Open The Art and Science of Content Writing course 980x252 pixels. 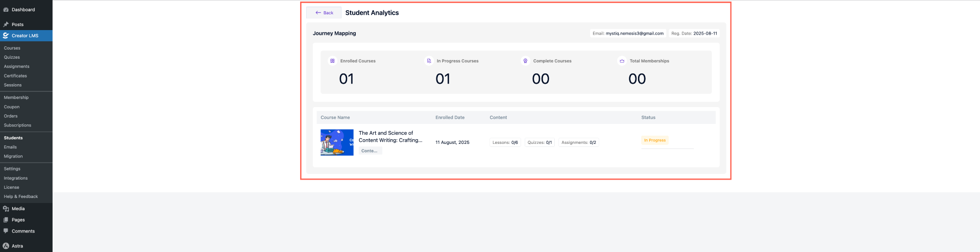(x=390, y=137)
